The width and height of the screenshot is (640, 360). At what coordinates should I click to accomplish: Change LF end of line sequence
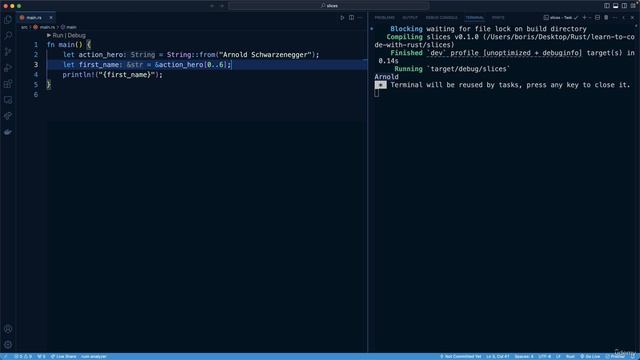click(x=558, y=357)
